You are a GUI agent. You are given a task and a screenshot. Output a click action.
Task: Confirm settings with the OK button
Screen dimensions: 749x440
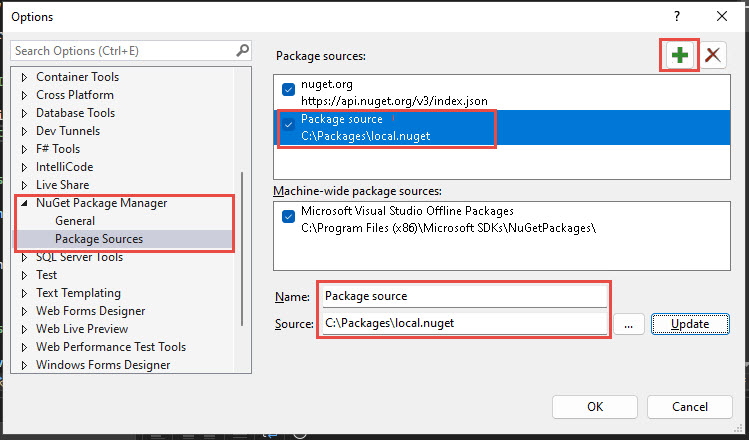[595, 407]
